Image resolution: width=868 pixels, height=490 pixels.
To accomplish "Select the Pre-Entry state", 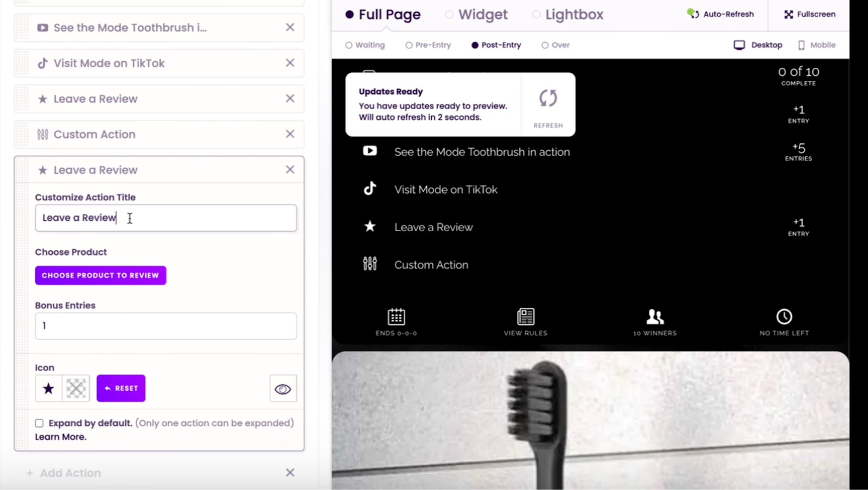I will tap(428, 45).
